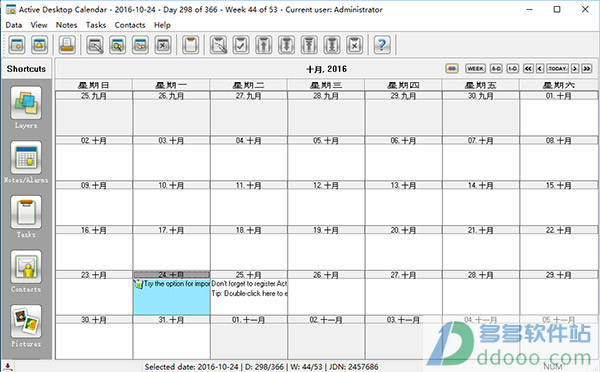Click the printer icon in toolbar
Viewport: 600px width, 372px height.
tap(67, 45)
